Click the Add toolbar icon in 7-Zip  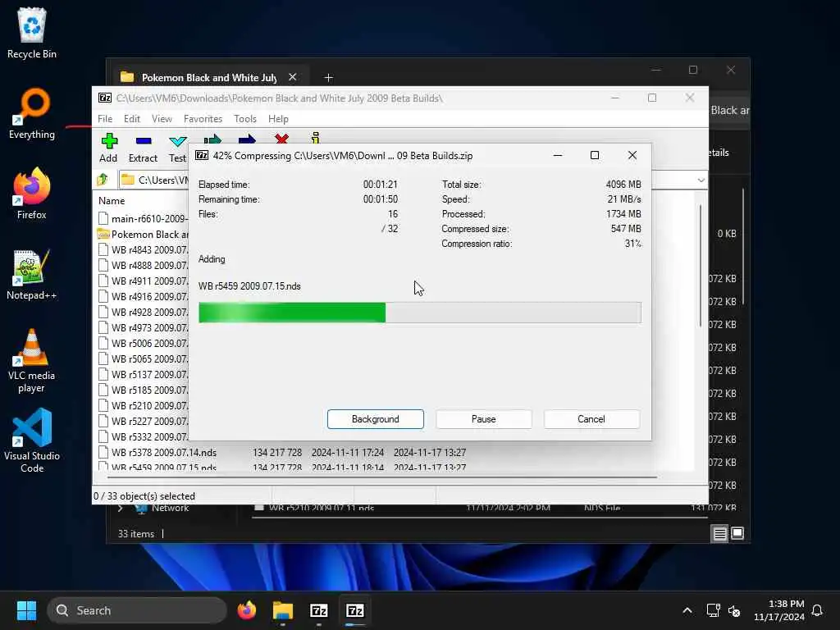point(109,148)
